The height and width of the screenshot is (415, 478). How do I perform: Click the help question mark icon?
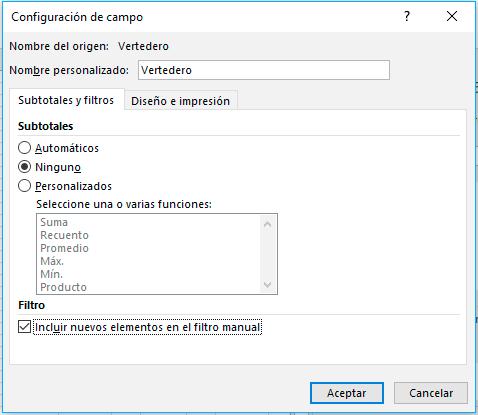click(406, 16)
